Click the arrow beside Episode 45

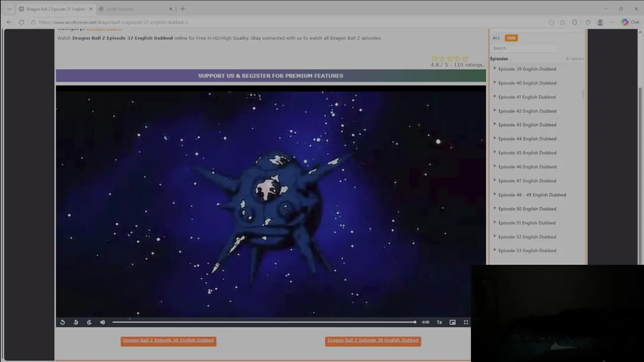tap(495, 152)
